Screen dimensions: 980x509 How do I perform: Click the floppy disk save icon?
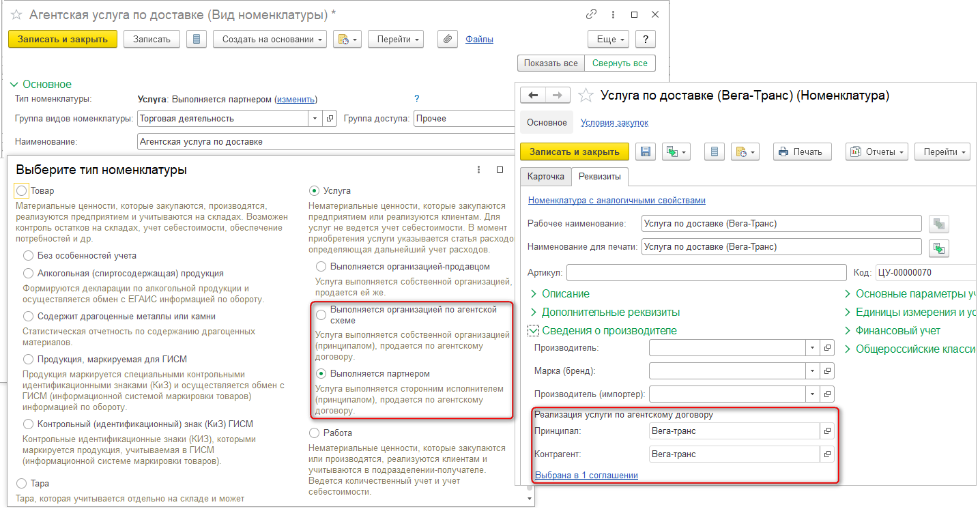click(646, 151)
